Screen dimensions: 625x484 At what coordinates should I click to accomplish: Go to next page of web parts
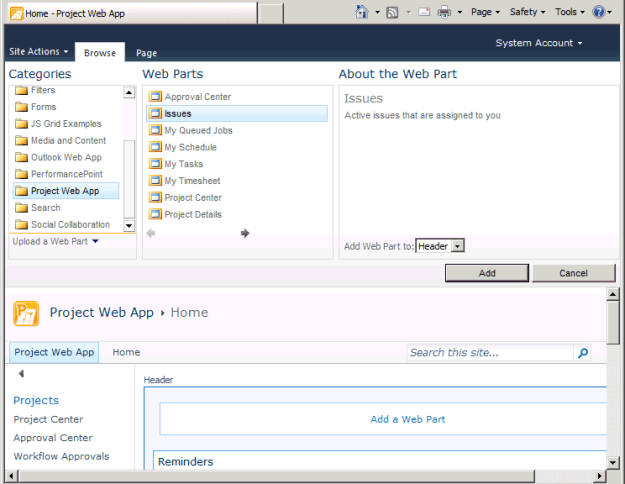pyautogui.click(x=245, y=233)
